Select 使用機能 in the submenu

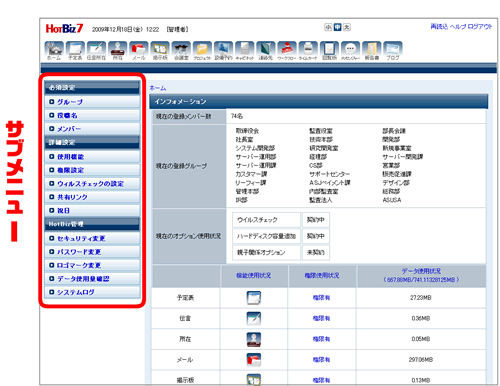tap(92, 157)
